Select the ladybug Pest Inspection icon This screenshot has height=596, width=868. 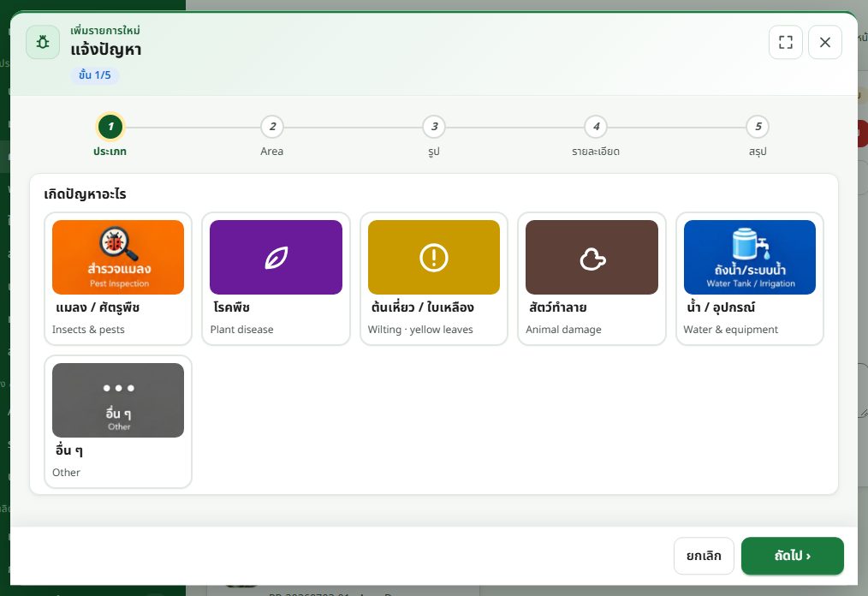[118, 257]
